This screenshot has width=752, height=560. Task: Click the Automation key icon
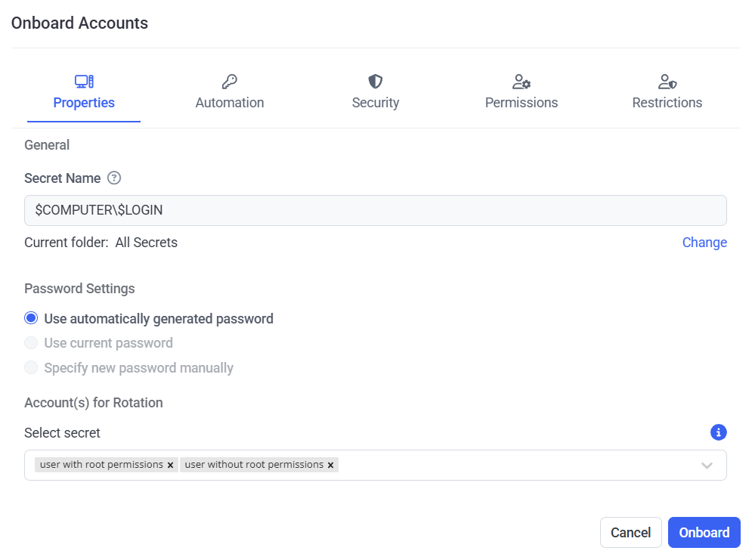click(x=229, y=82)
